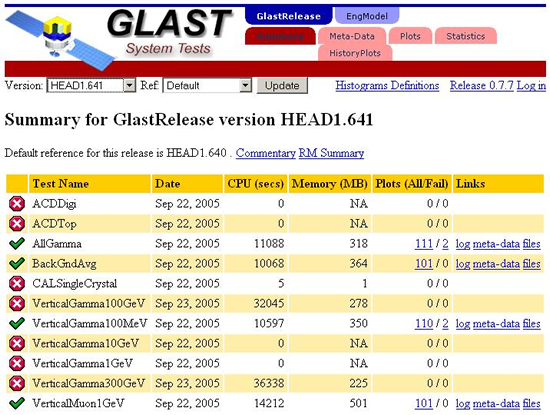
Task: Switch to the EngModel tab
Action: coord(367,16)
